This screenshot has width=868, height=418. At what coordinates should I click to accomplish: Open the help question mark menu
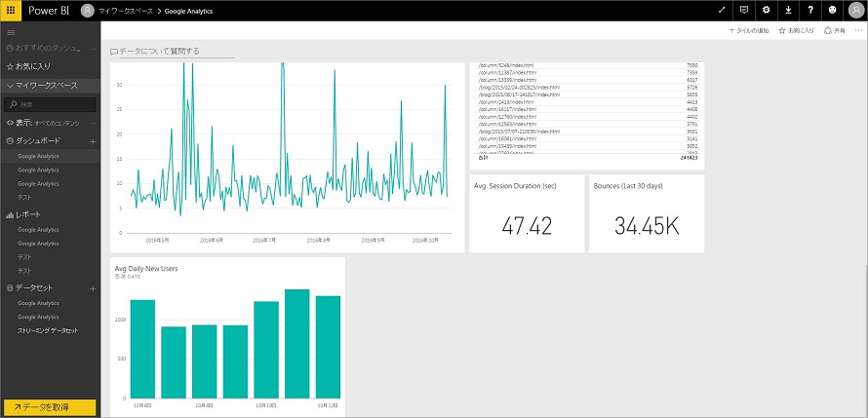pyautogui.click(x=810, y=11)
